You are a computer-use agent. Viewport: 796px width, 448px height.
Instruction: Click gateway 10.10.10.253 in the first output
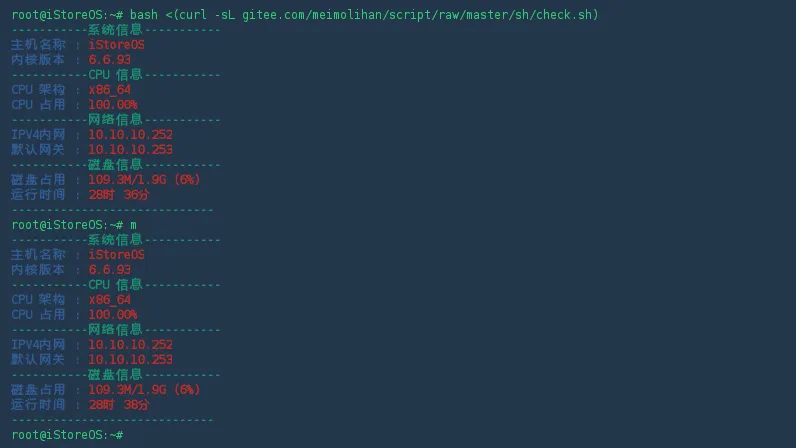click(130, 150)
